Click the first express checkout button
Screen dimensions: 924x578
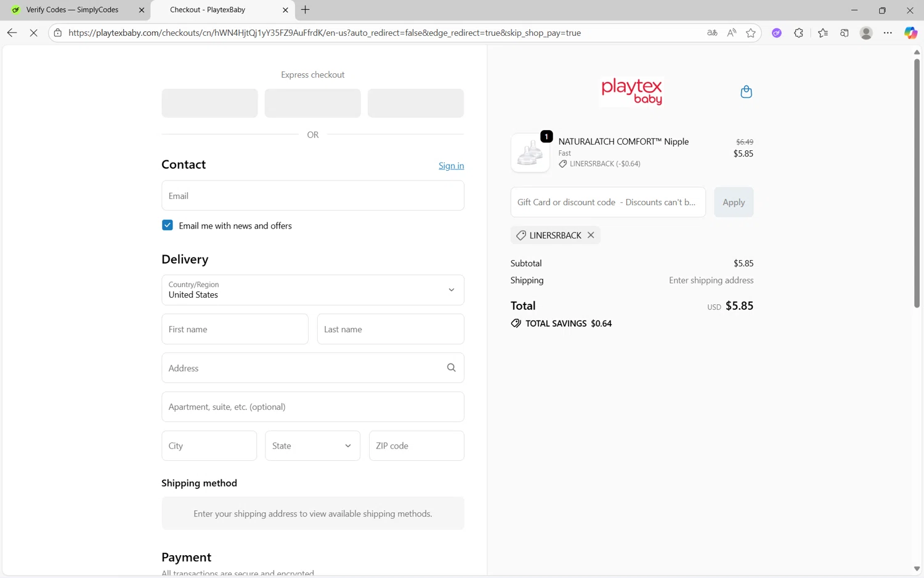209,103
